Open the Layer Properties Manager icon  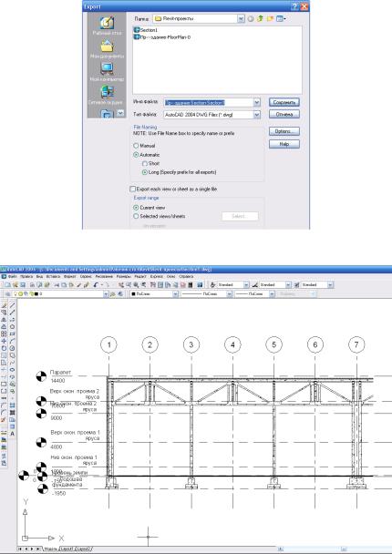7,294
